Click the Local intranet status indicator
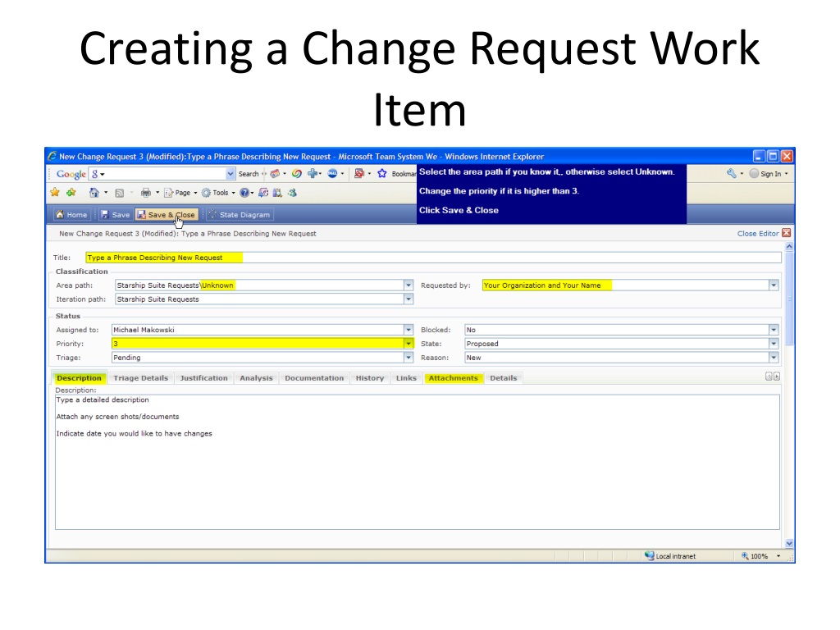840x630 pixels. click(x=670, y=556)
